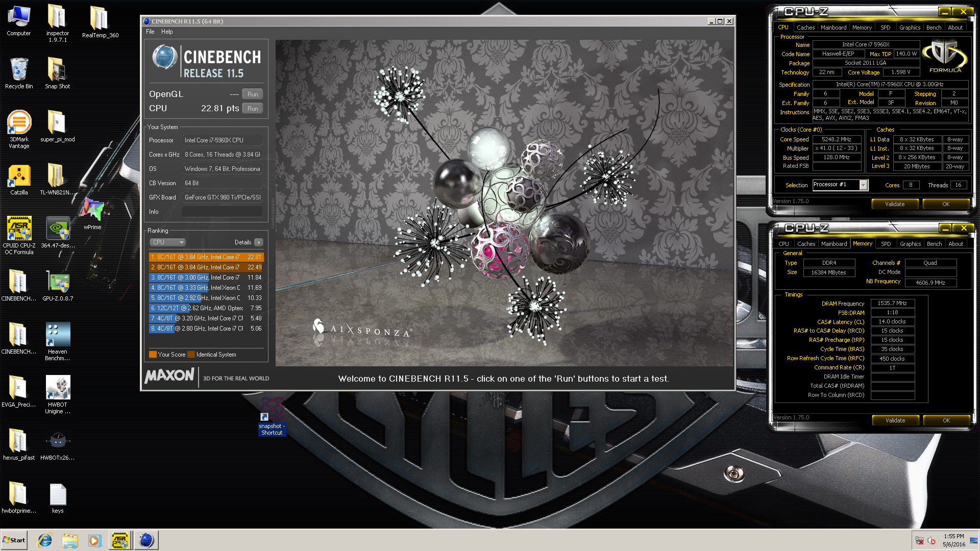Open the super_pi_mod folder

(x=57, y=127)
